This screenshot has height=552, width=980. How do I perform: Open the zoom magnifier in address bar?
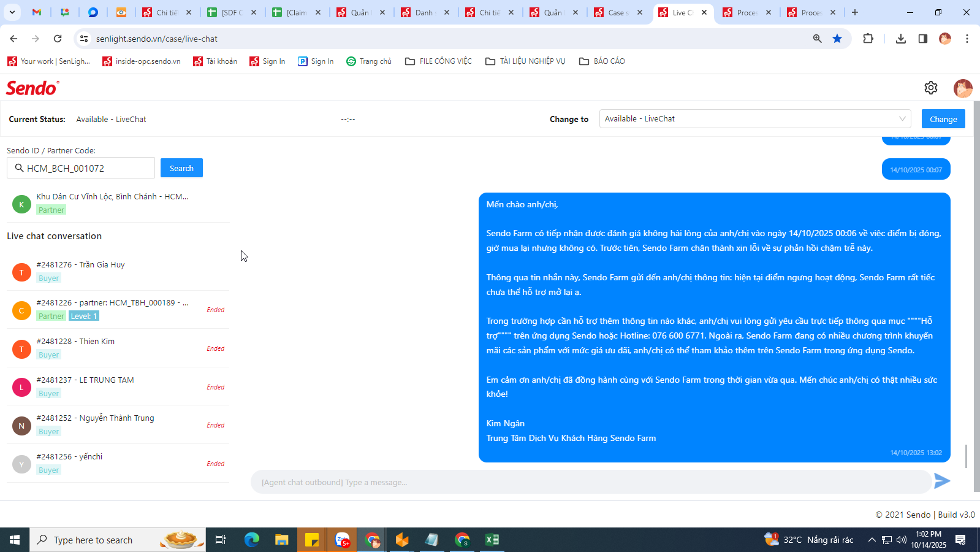(817, 39)
